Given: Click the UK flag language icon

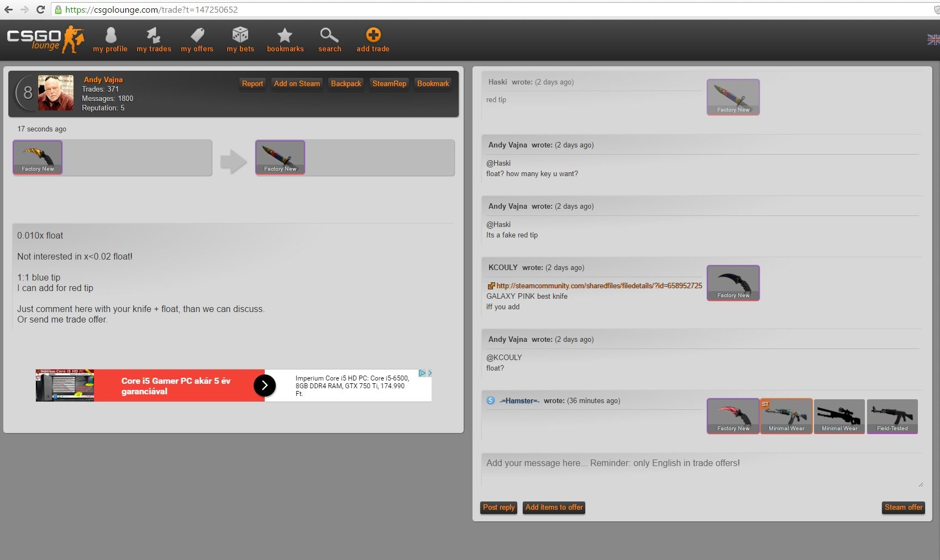Looking at the screenshot, I should point(933,39).
